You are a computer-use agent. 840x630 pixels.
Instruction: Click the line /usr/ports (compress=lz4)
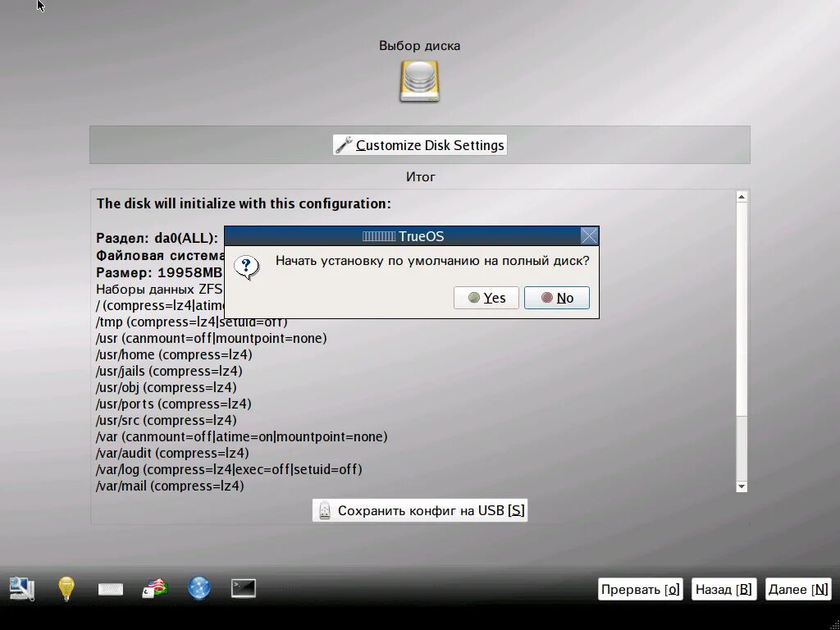(174, 404)
